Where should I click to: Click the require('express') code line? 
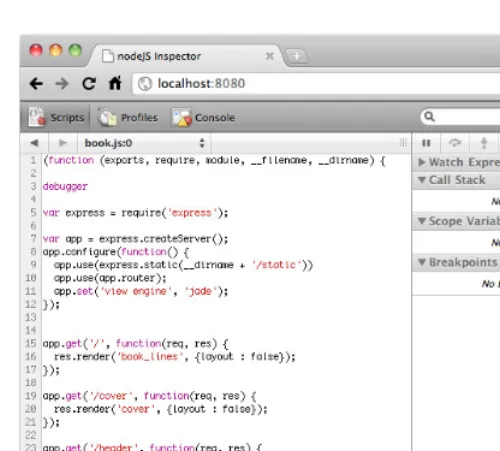pos(135,213)
